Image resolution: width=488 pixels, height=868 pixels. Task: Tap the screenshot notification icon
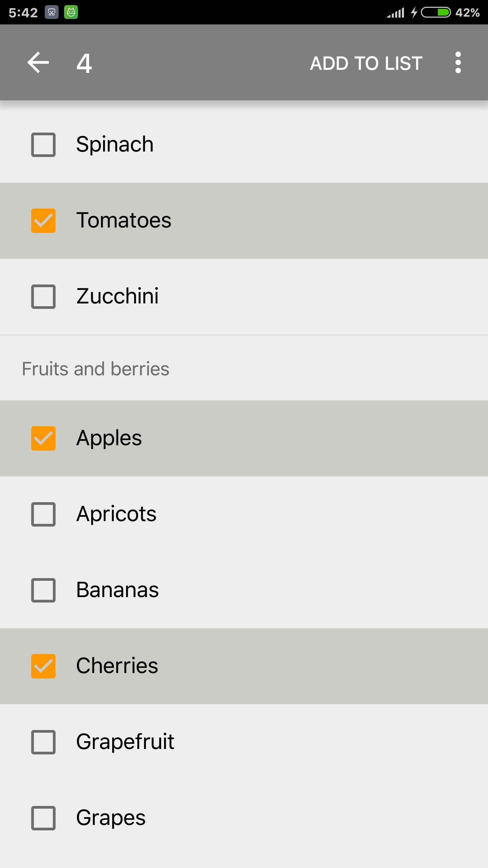(52, 13)
